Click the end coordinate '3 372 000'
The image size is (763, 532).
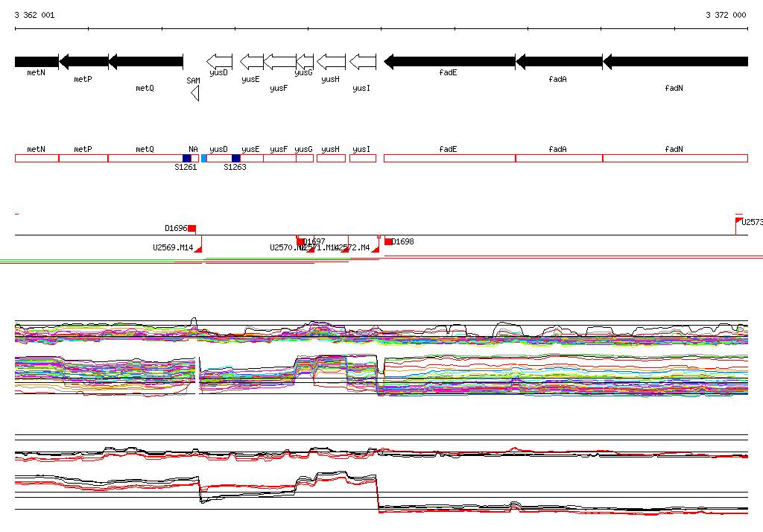tap(726, 15)
